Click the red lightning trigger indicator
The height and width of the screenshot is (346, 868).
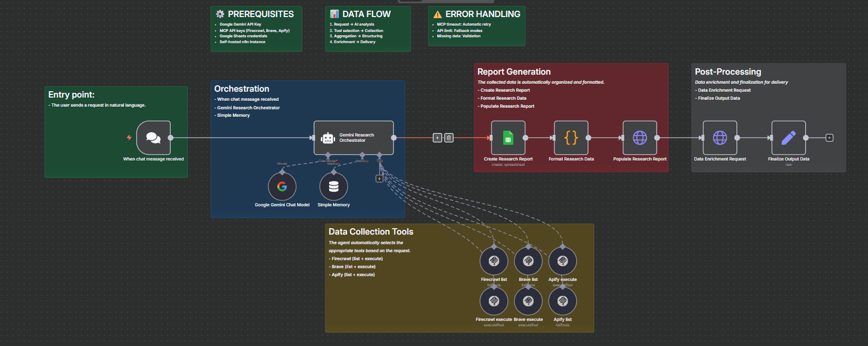pos(129,138)
